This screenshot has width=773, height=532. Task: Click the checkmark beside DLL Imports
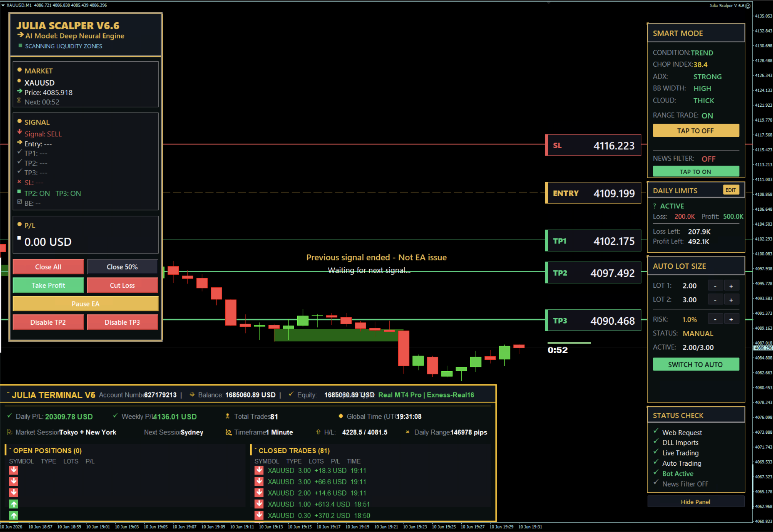656,441
